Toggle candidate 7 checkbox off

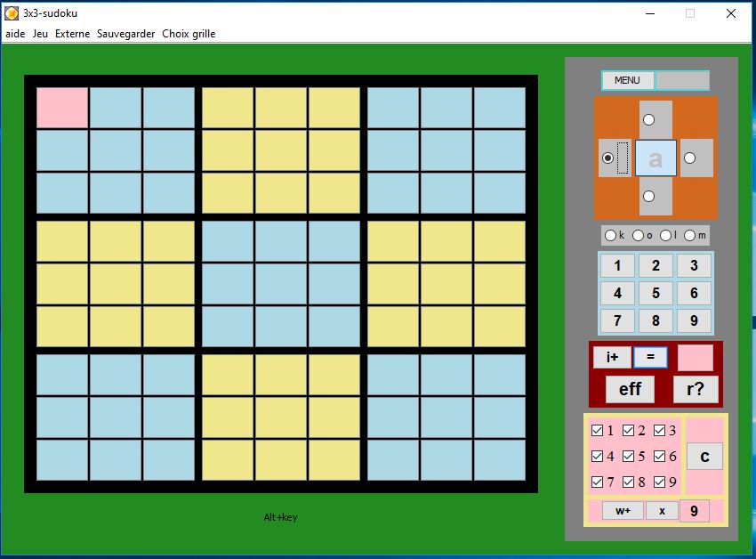tap(596, 482)
